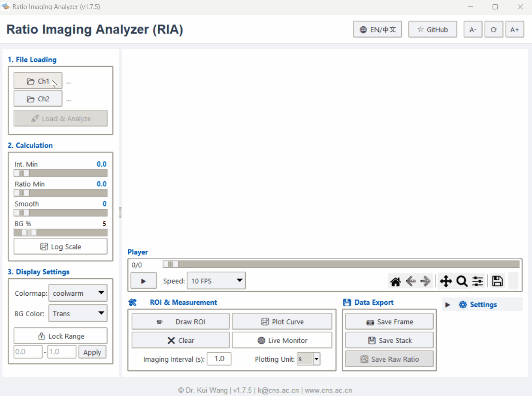Reset plot view with the Home icon

click(395, 281)
